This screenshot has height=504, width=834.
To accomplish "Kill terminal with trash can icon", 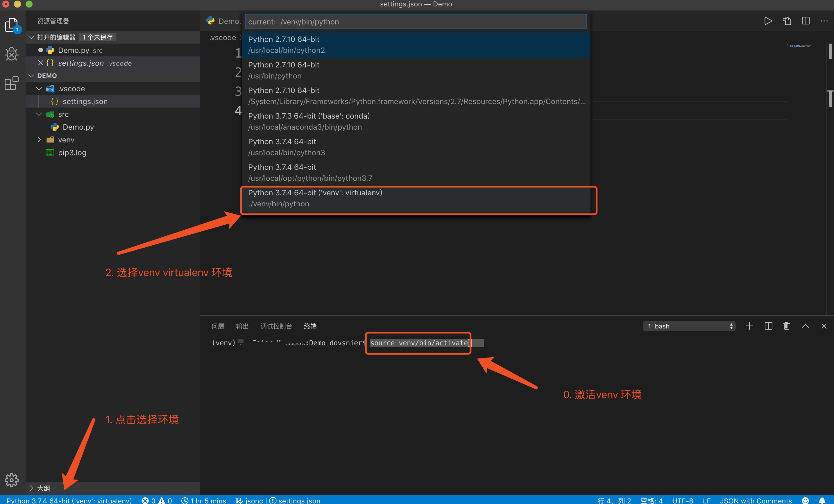I will tap(787, 326).
